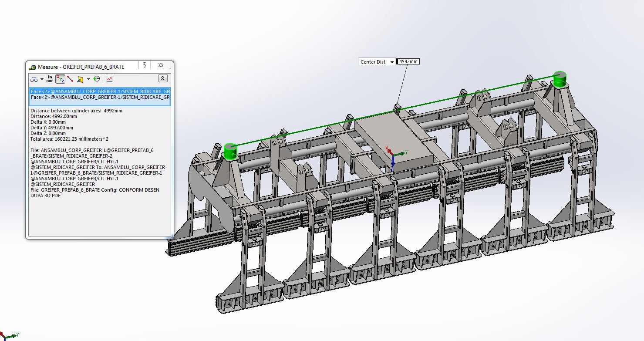The width and height of the screenshot is (644, 341).
Task: Click the 4992mm value in the callout
Action: pos(408,62)
